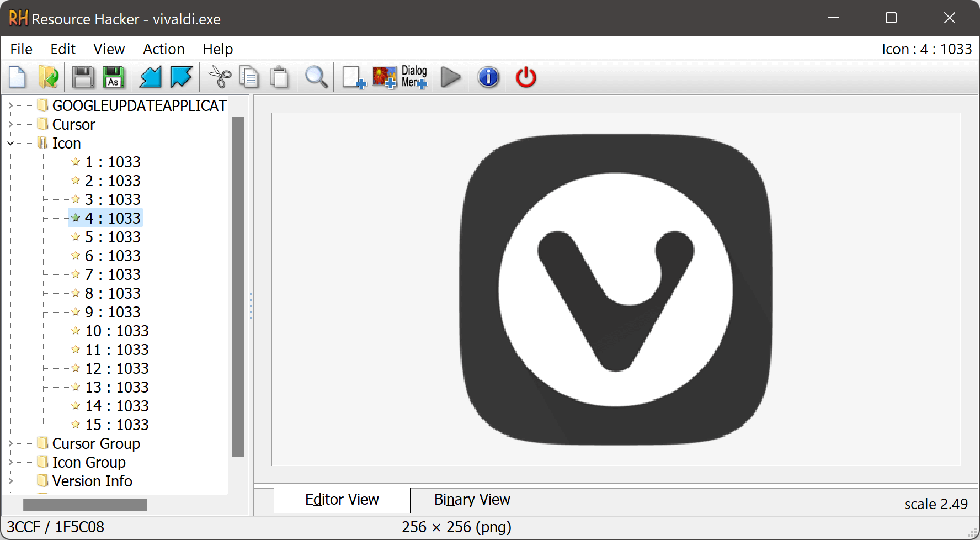Click the Vivaldi icon preview image

[x=616, y=290]
